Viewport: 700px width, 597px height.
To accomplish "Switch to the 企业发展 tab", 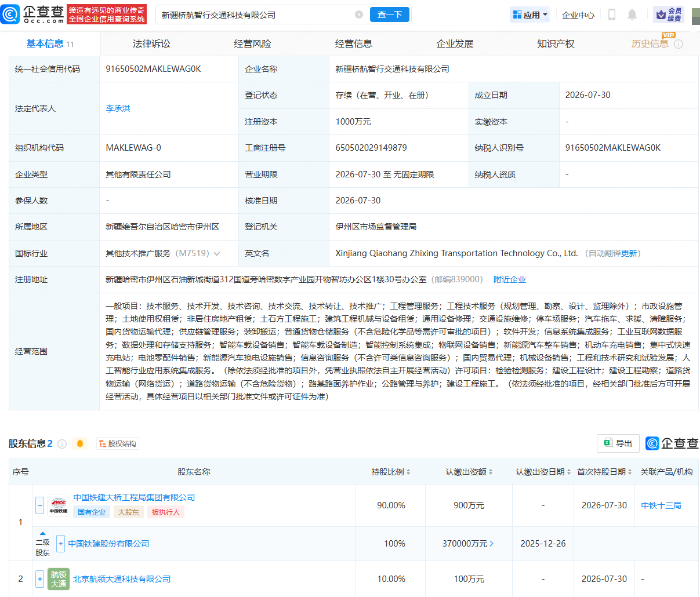I will click(x=455, y=43).
